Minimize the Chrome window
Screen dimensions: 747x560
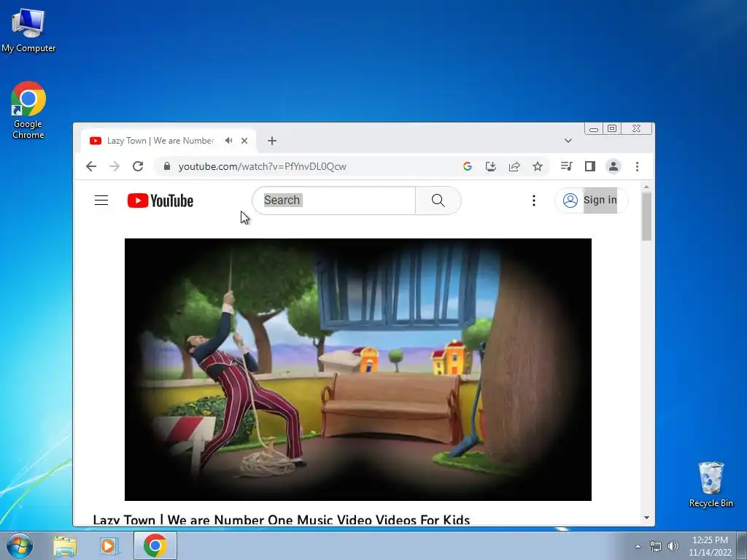(594, 128)
